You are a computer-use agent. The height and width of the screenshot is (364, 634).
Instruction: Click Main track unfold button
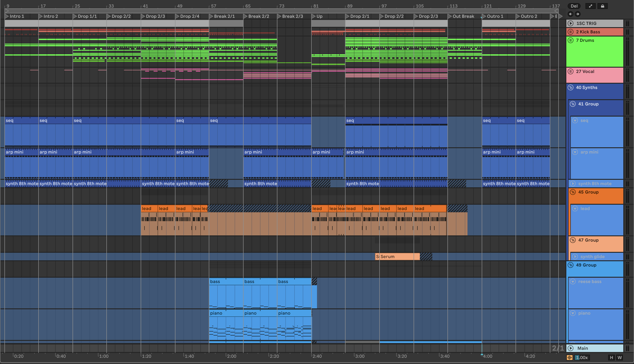(571, 348)
